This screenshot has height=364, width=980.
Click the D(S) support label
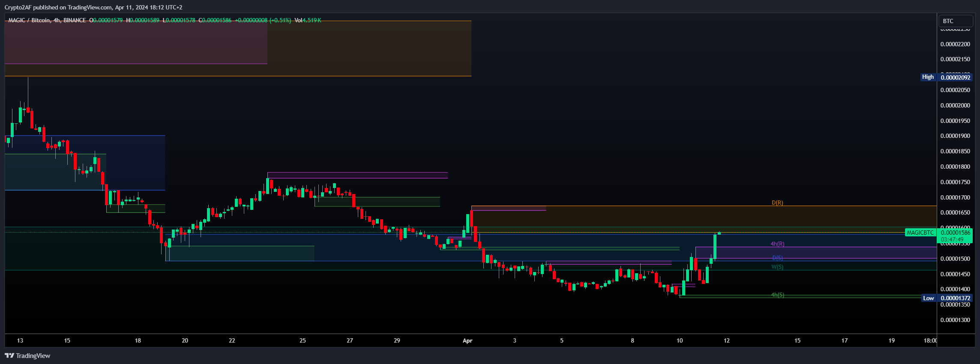[x=777, y=258]
